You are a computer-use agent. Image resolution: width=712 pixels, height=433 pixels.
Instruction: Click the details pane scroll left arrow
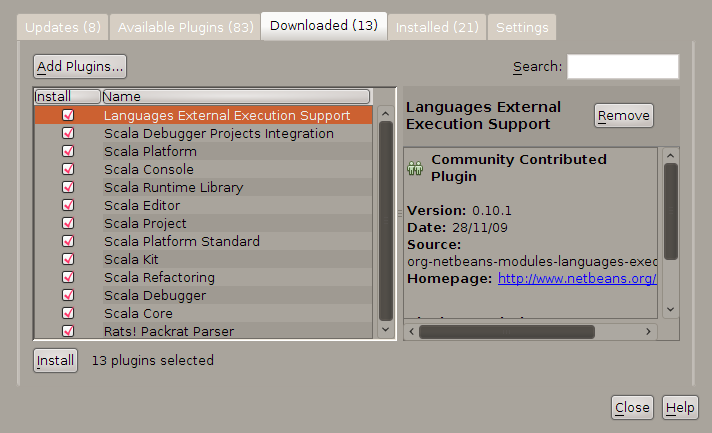click(x=411, y=332)
